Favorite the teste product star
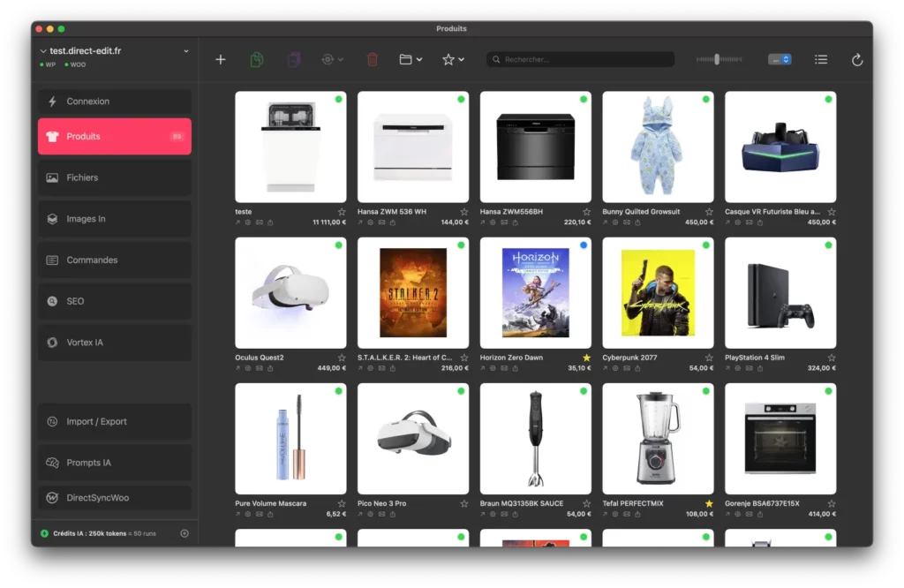 point(342,212)
